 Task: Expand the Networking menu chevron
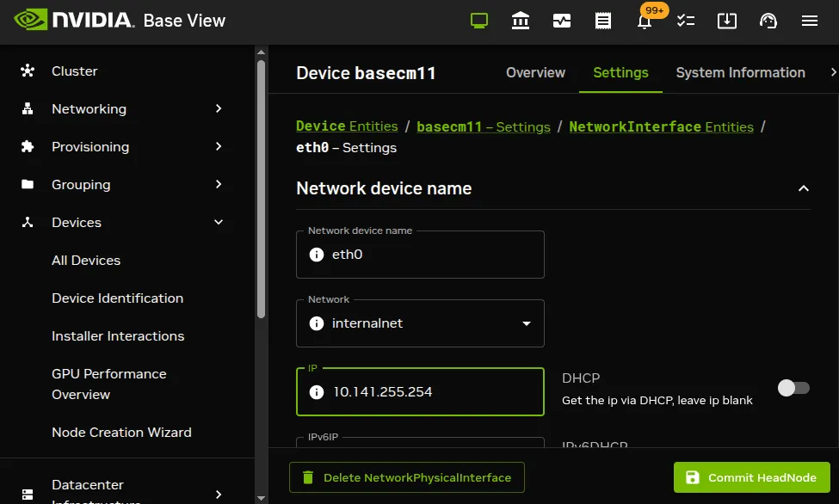pyautogui.click(x=219, y=108)
